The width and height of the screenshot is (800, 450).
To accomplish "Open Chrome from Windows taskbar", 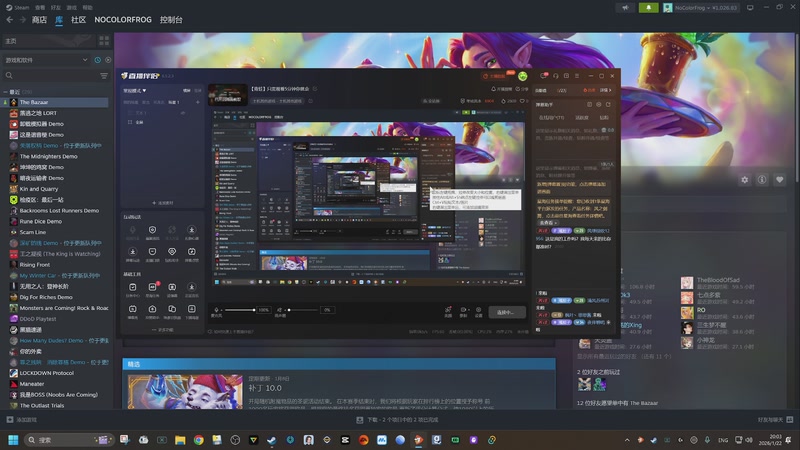I will coord(198,440).
